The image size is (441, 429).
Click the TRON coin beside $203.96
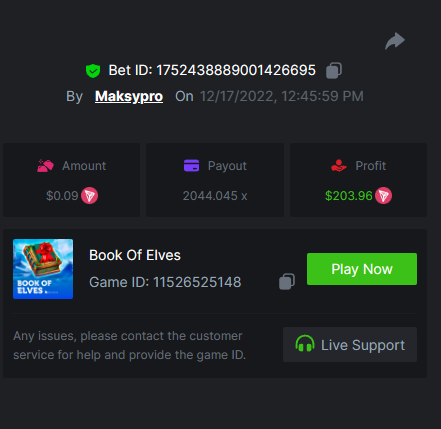coord(383,196)
